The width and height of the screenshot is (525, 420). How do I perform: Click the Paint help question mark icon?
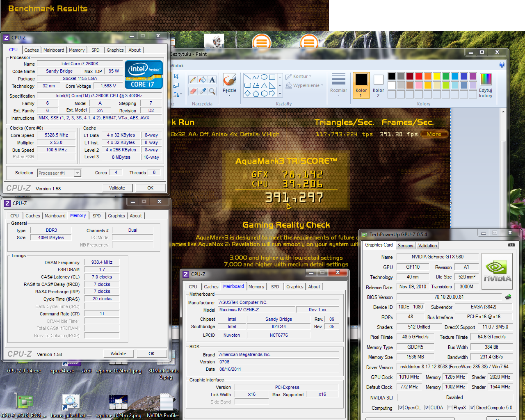[502, 65]
